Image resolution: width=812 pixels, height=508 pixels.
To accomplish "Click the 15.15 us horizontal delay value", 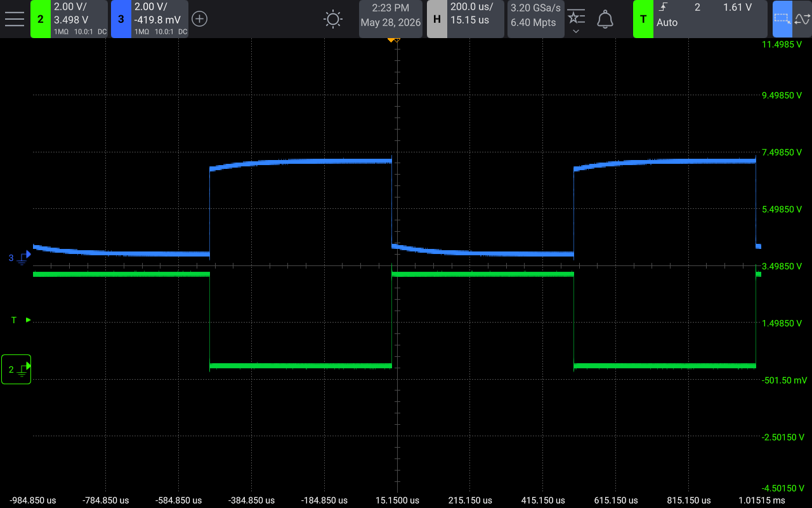I will click(470, 20).
